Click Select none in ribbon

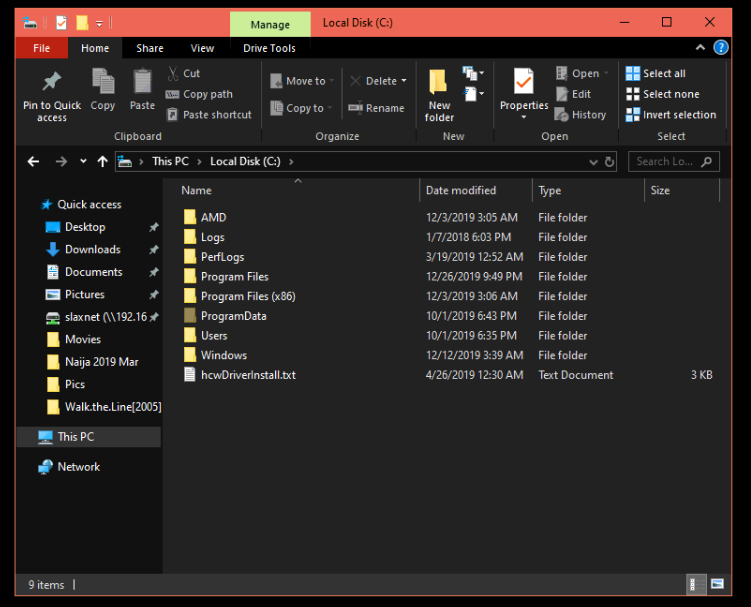click(x=663, y=94)
